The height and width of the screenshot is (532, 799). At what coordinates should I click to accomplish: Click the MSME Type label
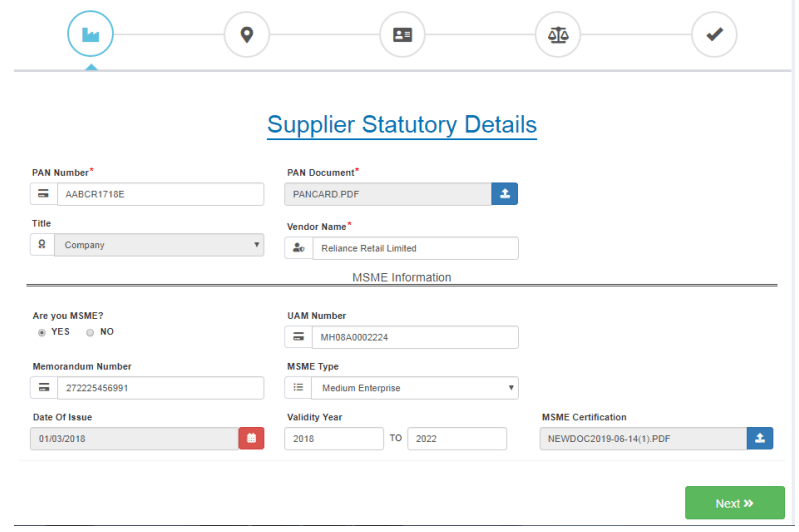point(313,366)
